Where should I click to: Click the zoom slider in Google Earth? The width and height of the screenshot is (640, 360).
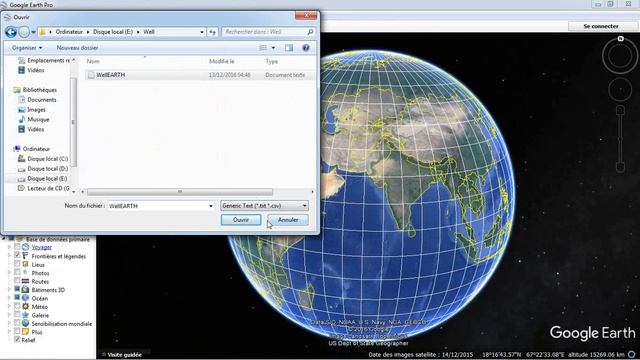(x=620, y=139)
